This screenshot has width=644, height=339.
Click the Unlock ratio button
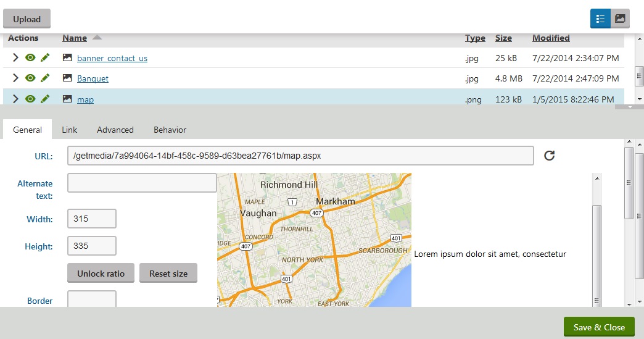101,273
